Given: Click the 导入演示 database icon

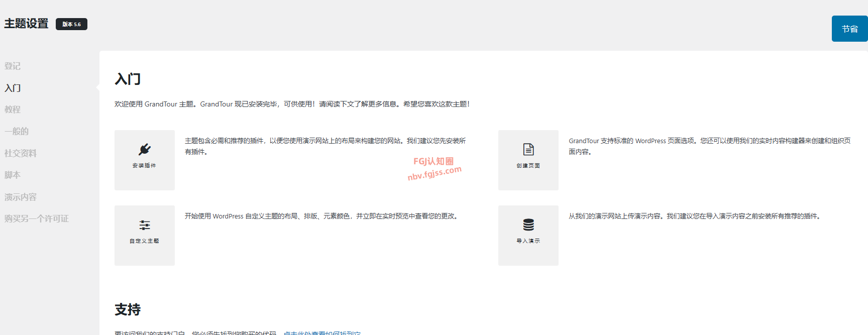Looking at the screenshot, I should point(528,225).
